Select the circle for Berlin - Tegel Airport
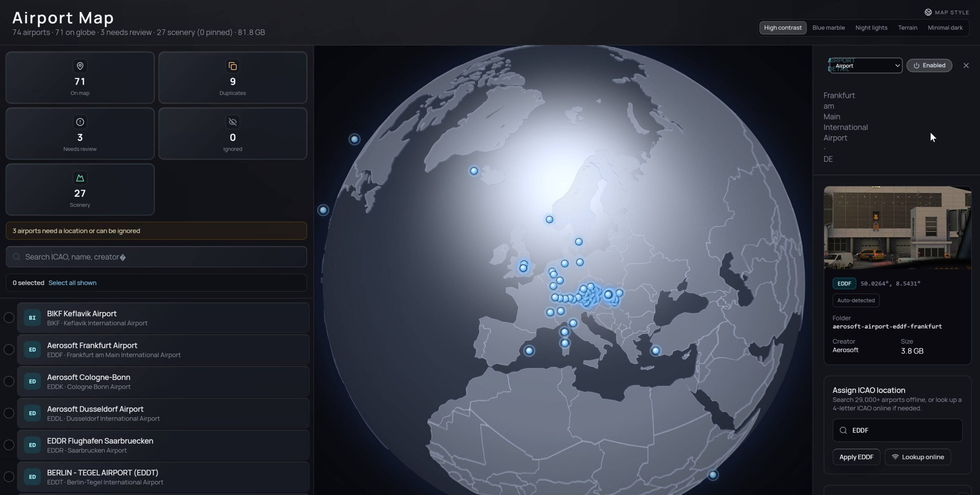This screenshot has height=495, width=980. pyautogui.click(x=9, y=477)
